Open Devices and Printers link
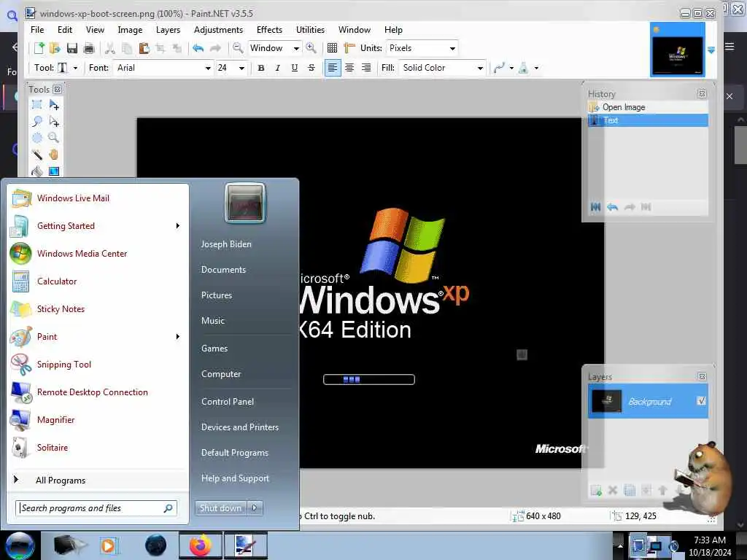The width and height of the screenshot is (747, 560). 239,427
